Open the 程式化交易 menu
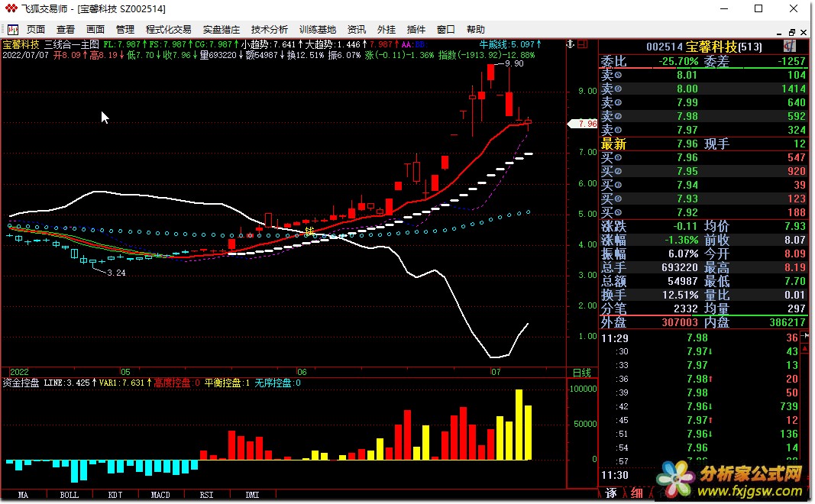The image size is (815, 504). (168, 30)
